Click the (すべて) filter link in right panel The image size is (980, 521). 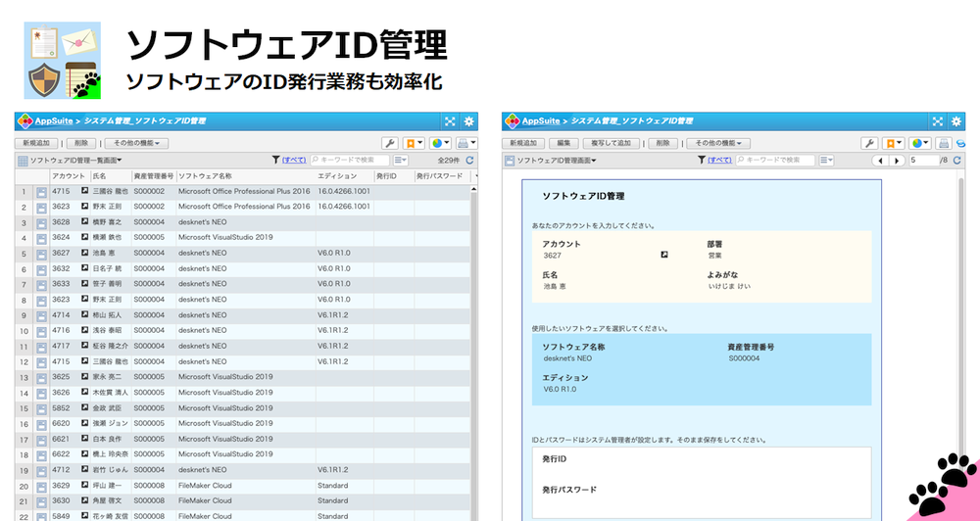[720, 160]
